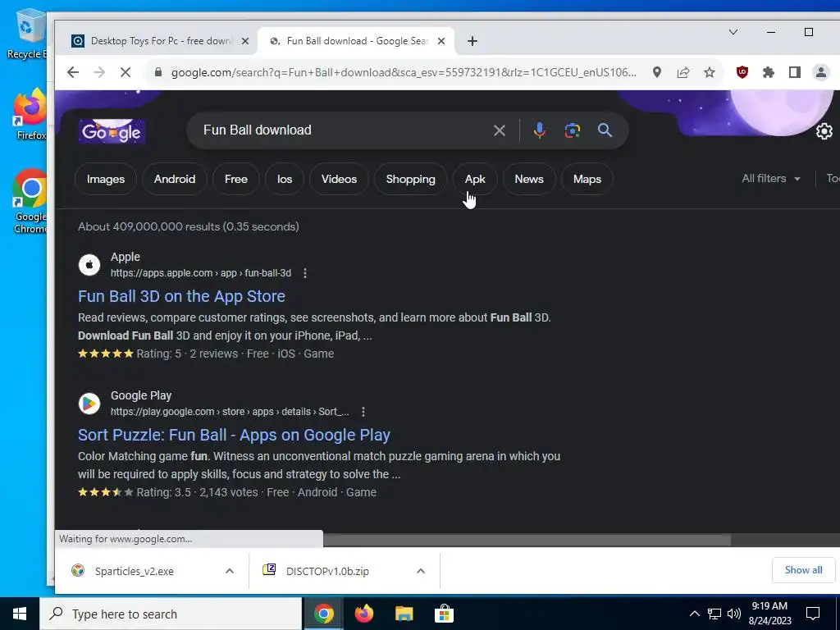Close the Fun Ball download tab
Viewport: 840px width, 630px height.
coord(441,41)
